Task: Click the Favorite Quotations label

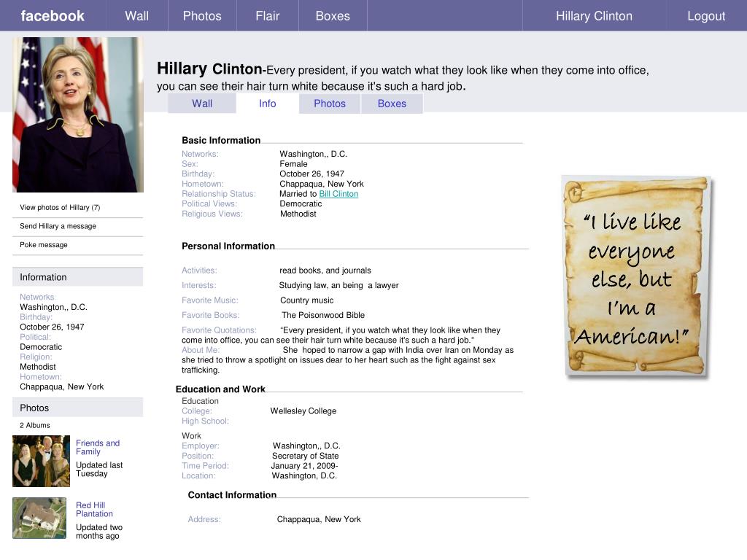Action: [219, 330]
